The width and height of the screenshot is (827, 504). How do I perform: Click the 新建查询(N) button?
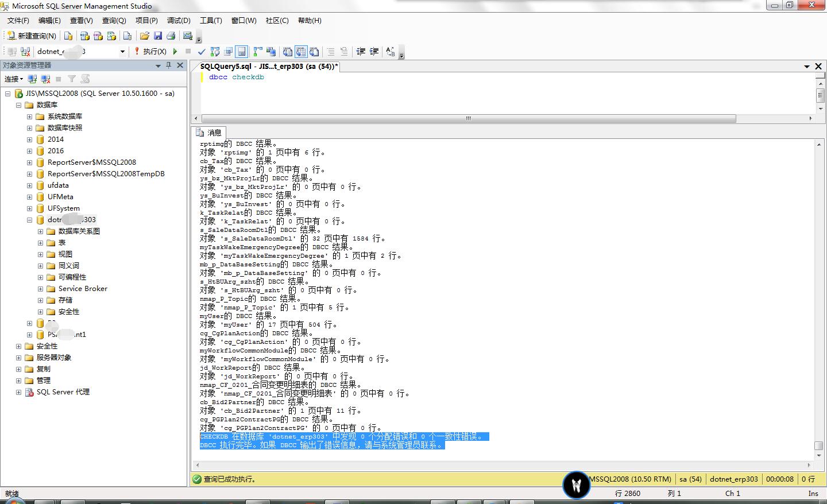[32, 36]
